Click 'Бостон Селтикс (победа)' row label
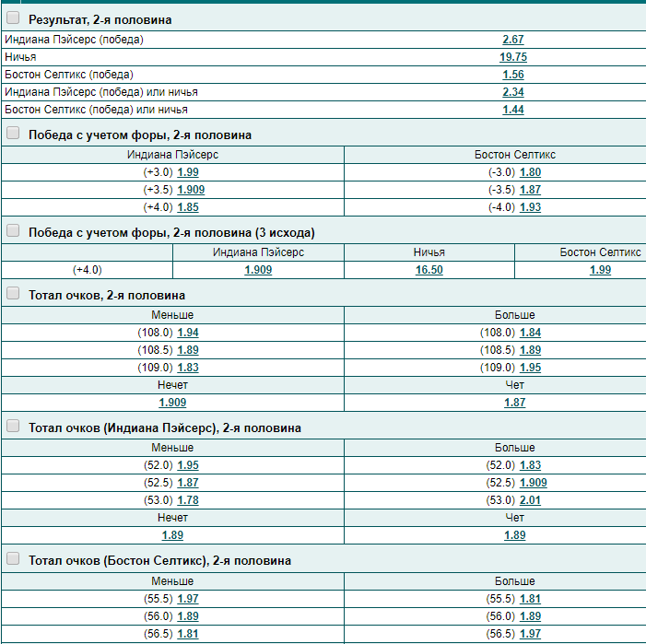 point(69,75)
